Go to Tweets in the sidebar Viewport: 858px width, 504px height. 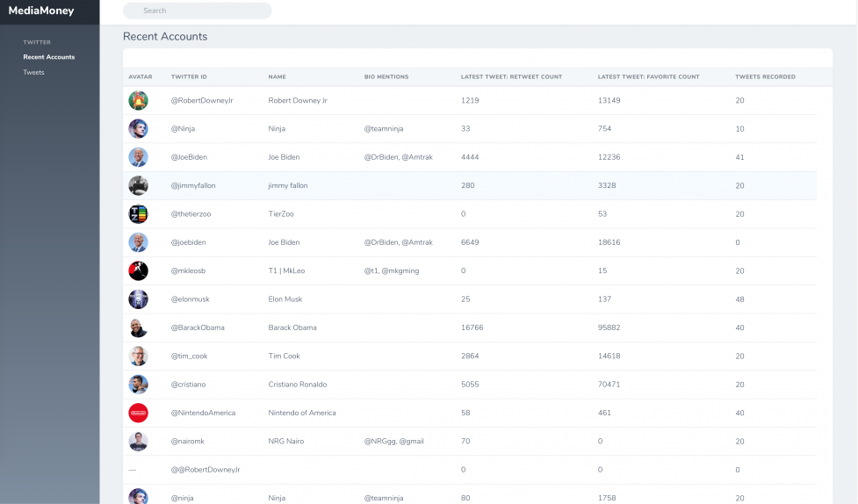[x=33, y=73]
